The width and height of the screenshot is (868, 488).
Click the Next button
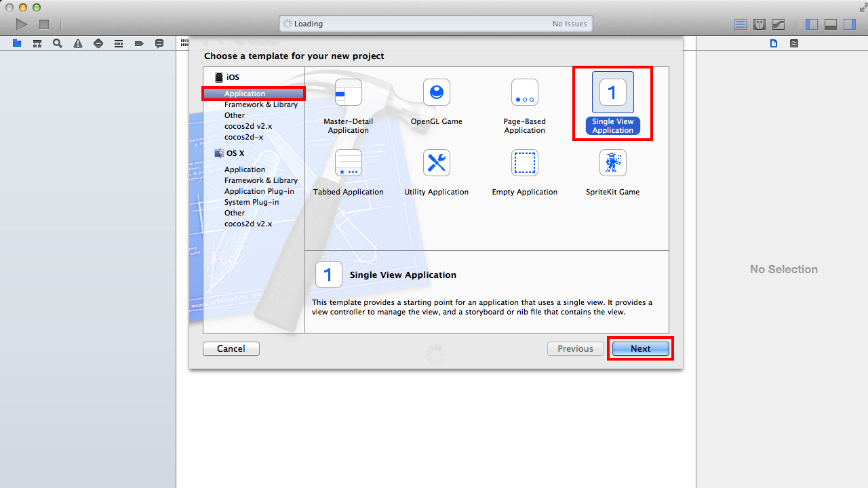coord(641,348)
